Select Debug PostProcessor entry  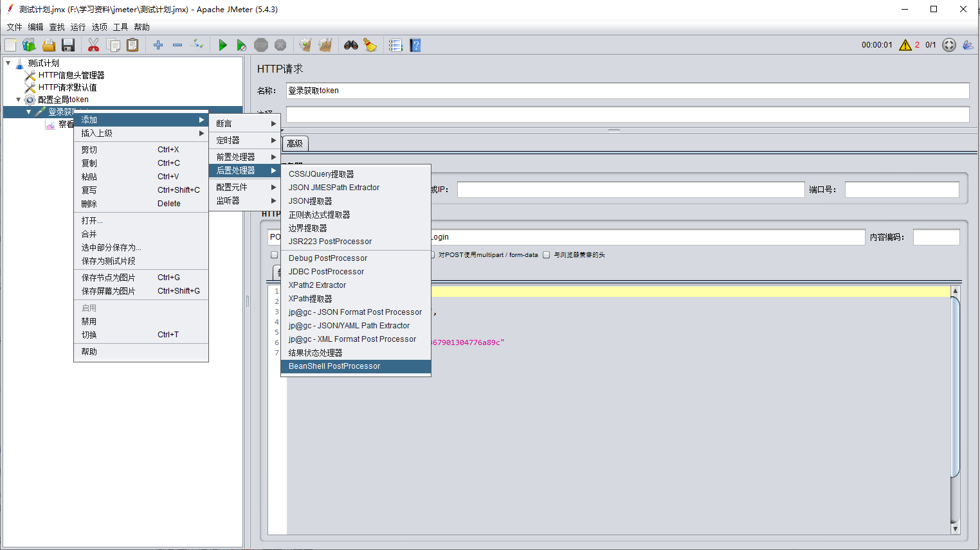pos(356,258)
